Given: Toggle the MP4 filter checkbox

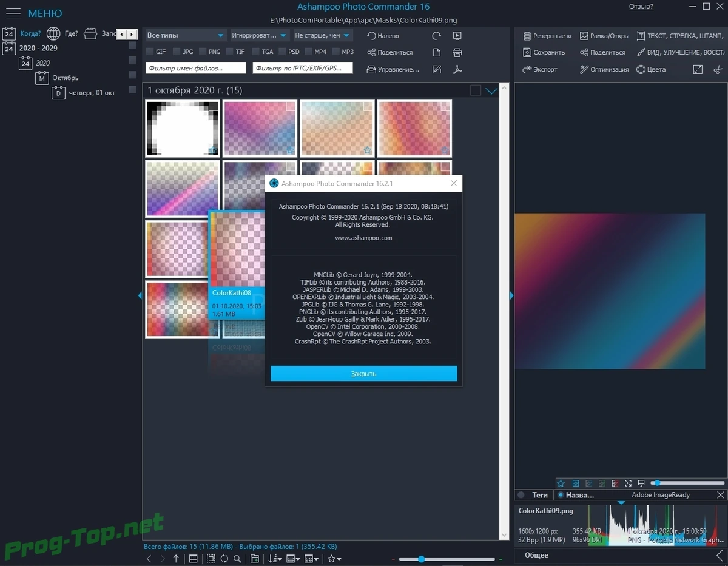Looking at the screenshot, I should pos(308,52).
